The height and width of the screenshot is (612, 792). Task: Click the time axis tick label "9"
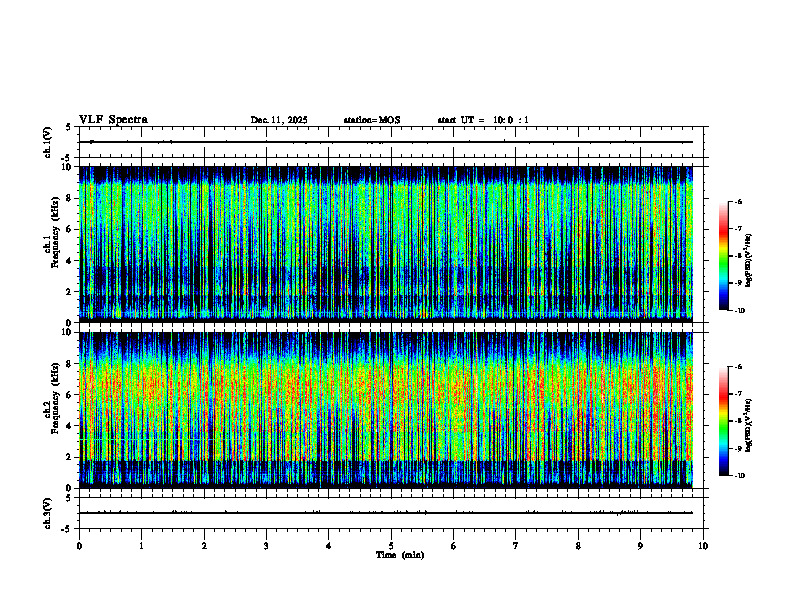coord(640,546)
